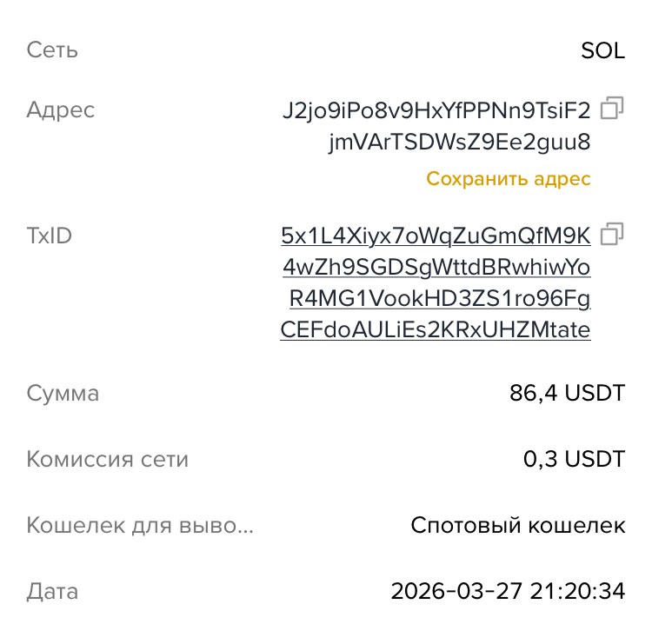This screenshot has height=644, width=652.
Task: Click the Дата label
Action: tap(52, 592)
